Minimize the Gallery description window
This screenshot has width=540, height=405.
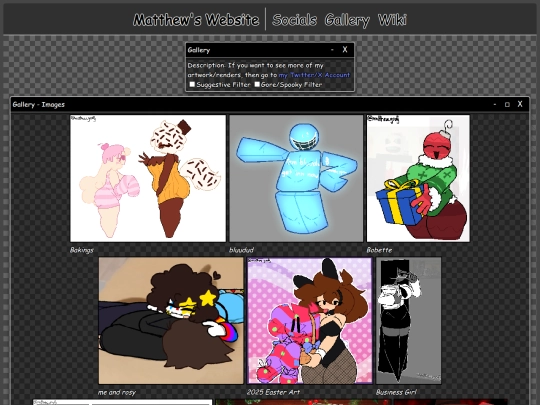pyautogui.click(x=332, y=50)
